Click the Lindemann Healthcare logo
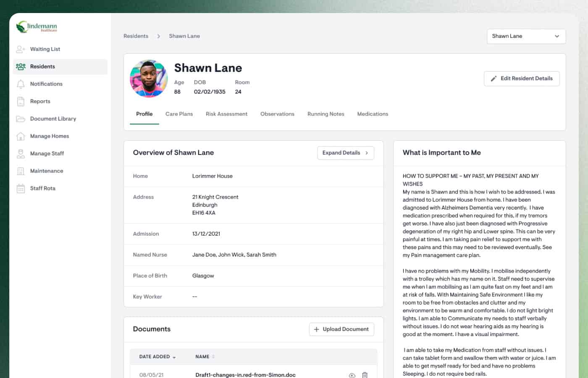 tap(37, 27)
